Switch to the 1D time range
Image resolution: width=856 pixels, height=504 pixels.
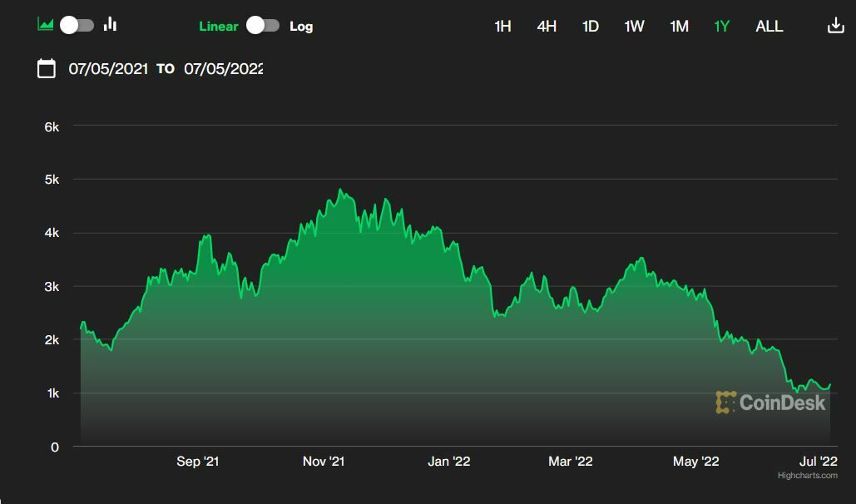pyautogui.click(x=591, y=26)
